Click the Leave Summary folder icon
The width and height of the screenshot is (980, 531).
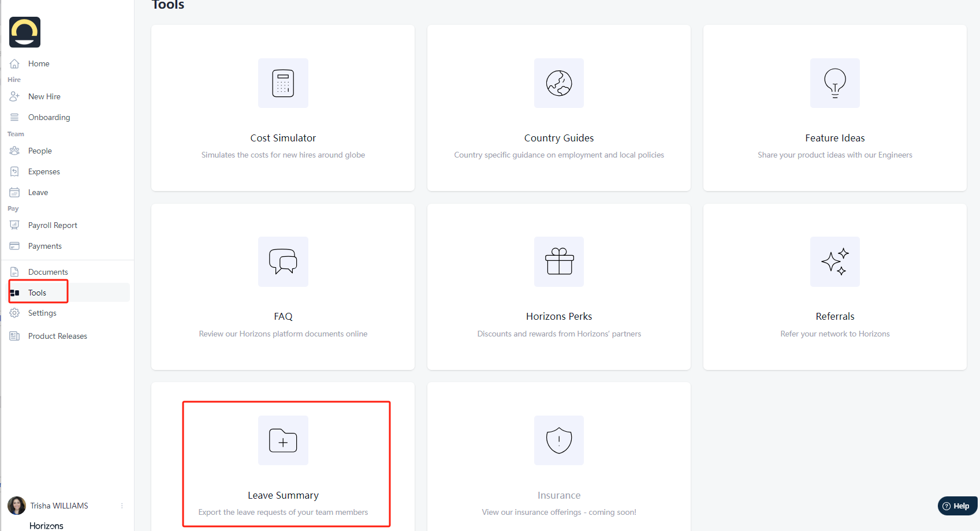click(x=283, y=440)
